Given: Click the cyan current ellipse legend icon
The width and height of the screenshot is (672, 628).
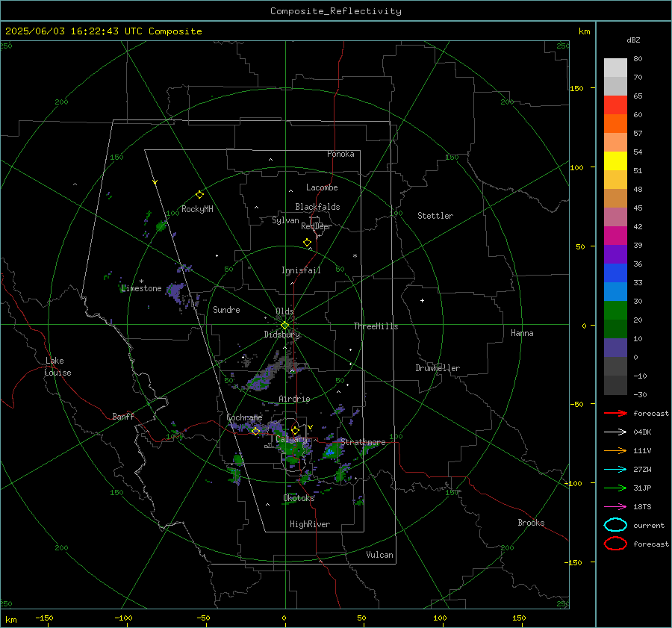Looking at the screenshot, I should click(x=615, y=525).
